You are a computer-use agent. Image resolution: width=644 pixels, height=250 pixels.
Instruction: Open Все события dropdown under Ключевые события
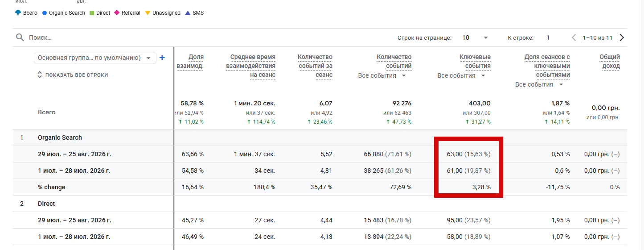tap(462, 75)
